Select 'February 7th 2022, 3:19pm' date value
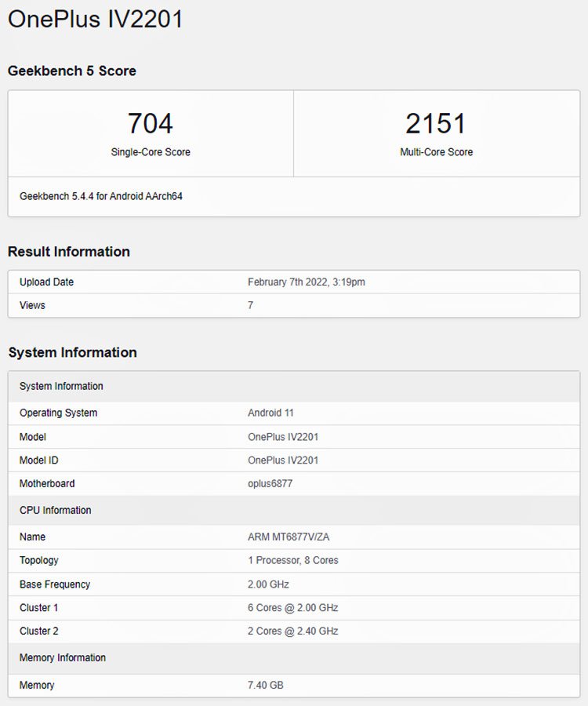 pos(307,282)
